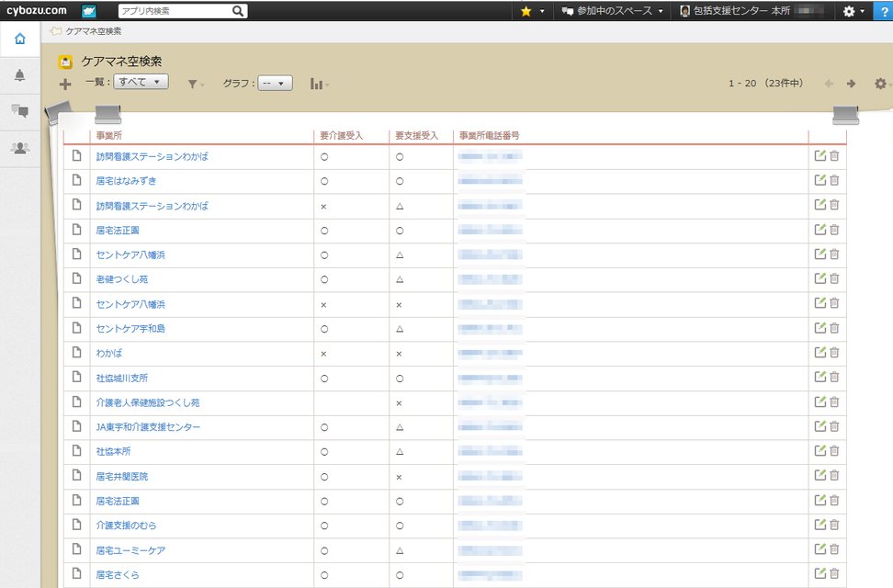This screenshot has width=893, height=588.
Task: Open 社協本所 facility link
Action: pyautogui.click(x=113, y=451)
